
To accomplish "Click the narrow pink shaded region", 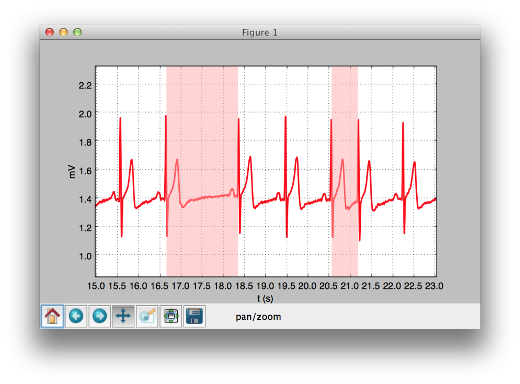I will (x=345, y=171).
